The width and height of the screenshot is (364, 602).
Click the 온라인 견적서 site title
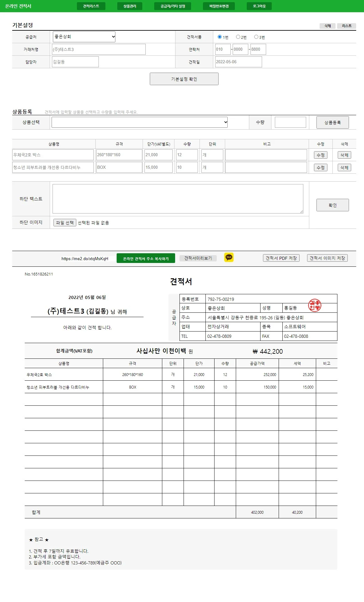click(18, 6)
